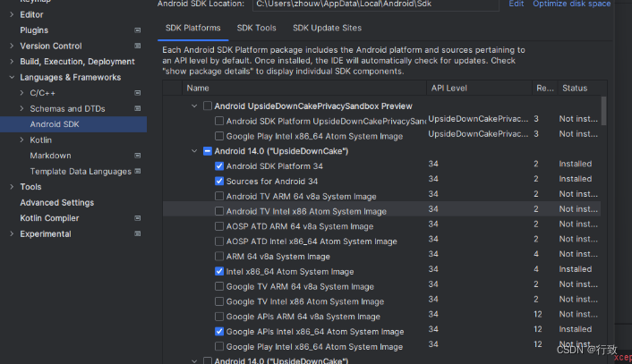Check AOSP ATD Intel x86_64 Atom System Image
This screenshot has height=364, width=632.
pyautogui.click(x=219, y=241)
